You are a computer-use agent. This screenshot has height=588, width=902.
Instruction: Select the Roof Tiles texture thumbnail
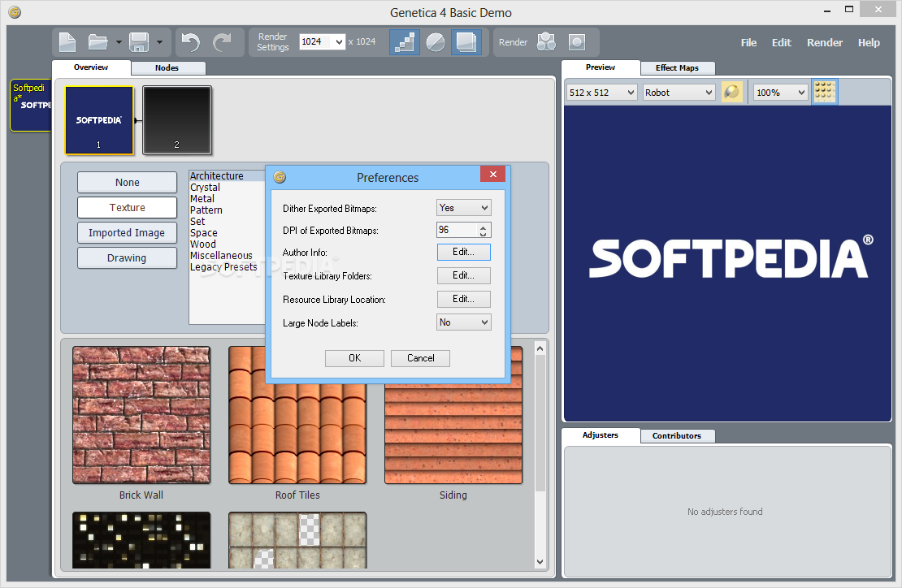297,415
